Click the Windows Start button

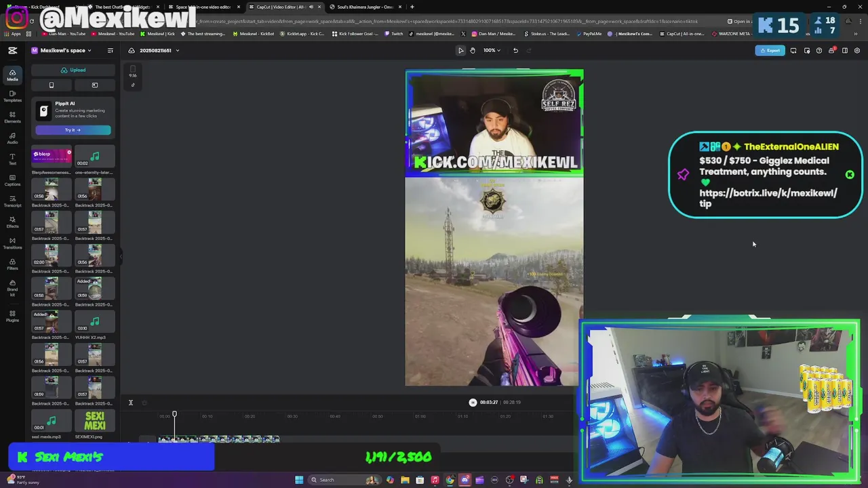(x=299, y=480)
